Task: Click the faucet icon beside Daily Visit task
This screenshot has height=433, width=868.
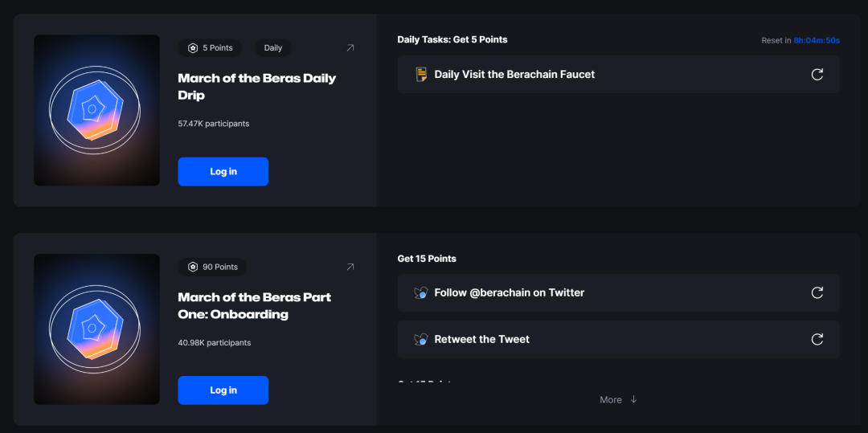Action: pos(420,75)
